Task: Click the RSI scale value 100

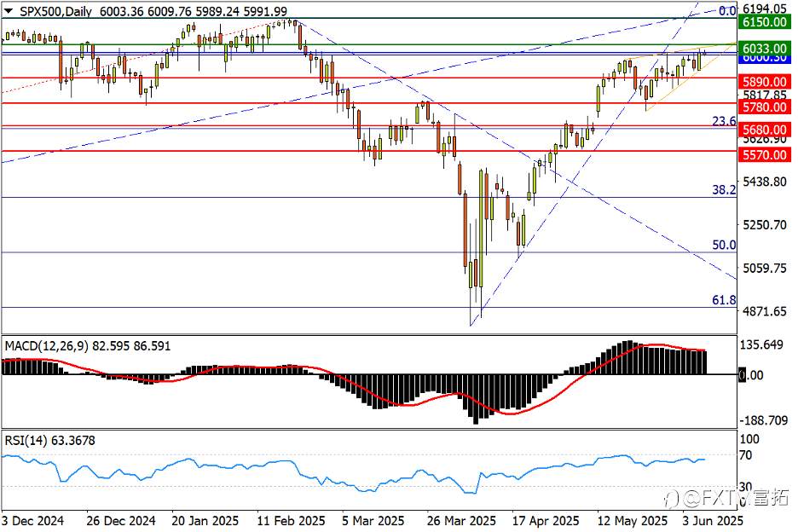Action: click(x=749, y=439)
